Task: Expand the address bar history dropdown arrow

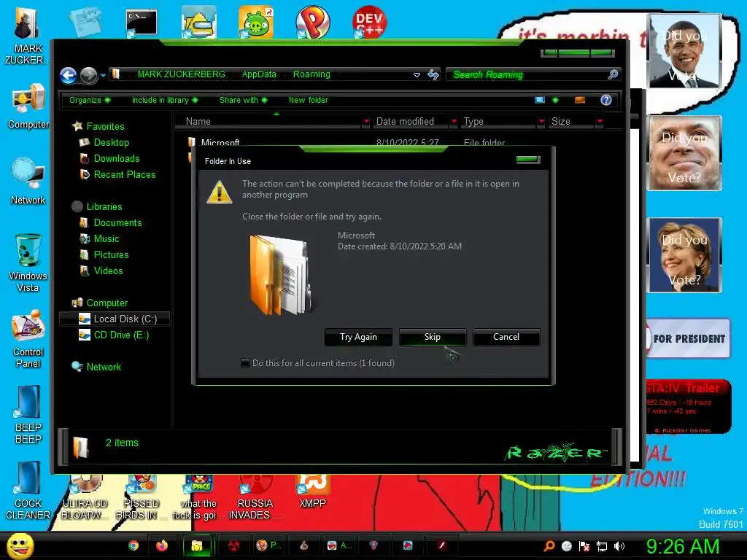Action: tap(417, 75)
